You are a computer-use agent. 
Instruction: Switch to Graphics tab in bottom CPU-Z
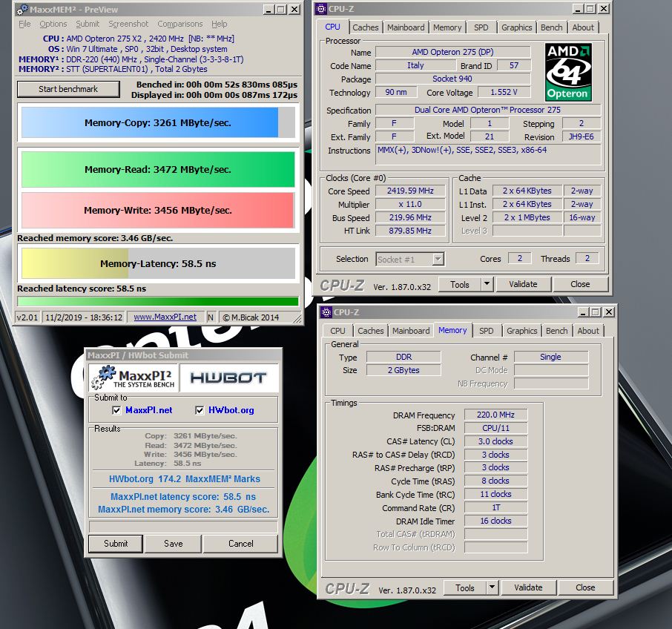coord(521,331)
